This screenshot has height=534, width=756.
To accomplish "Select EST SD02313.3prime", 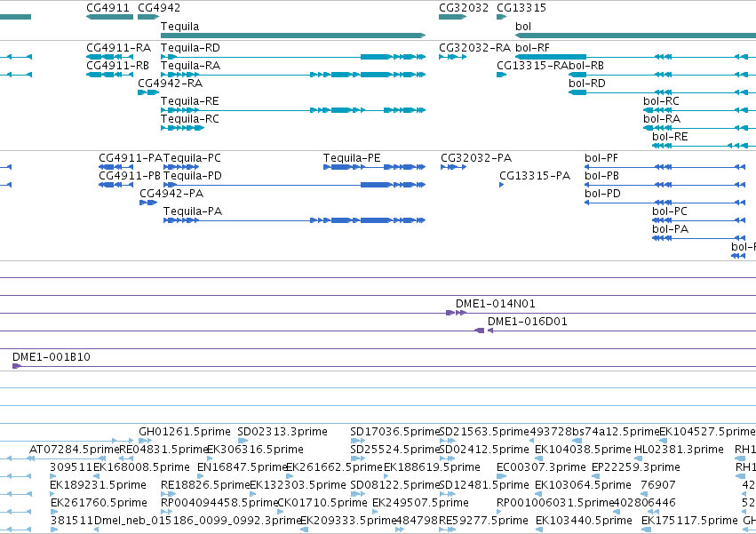I will [283, 432].
